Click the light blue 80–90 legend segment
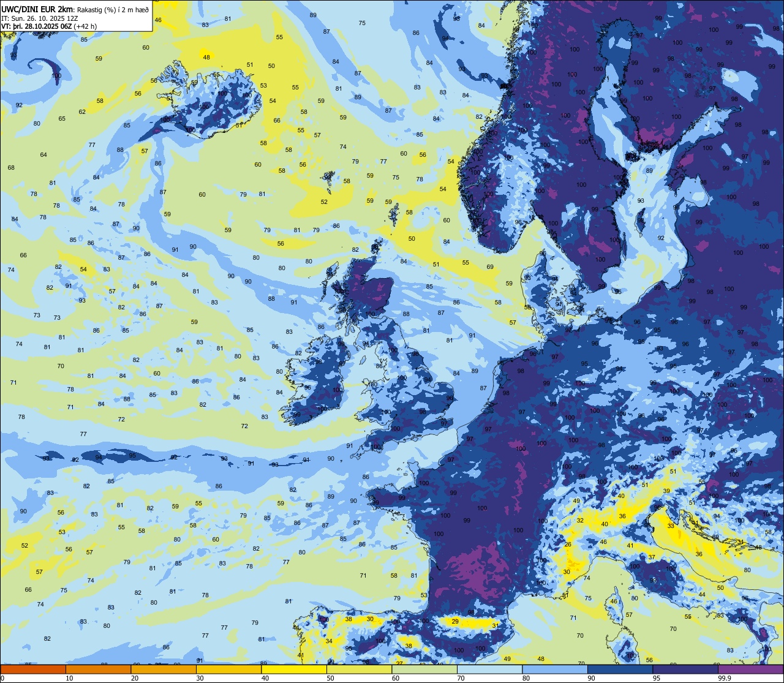 555,669
